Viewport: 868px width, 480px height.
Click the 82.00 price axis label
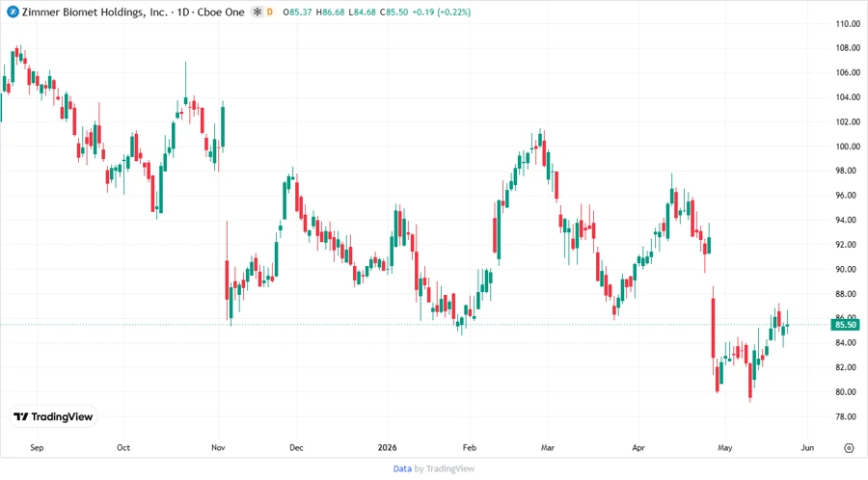click(848, 367)
